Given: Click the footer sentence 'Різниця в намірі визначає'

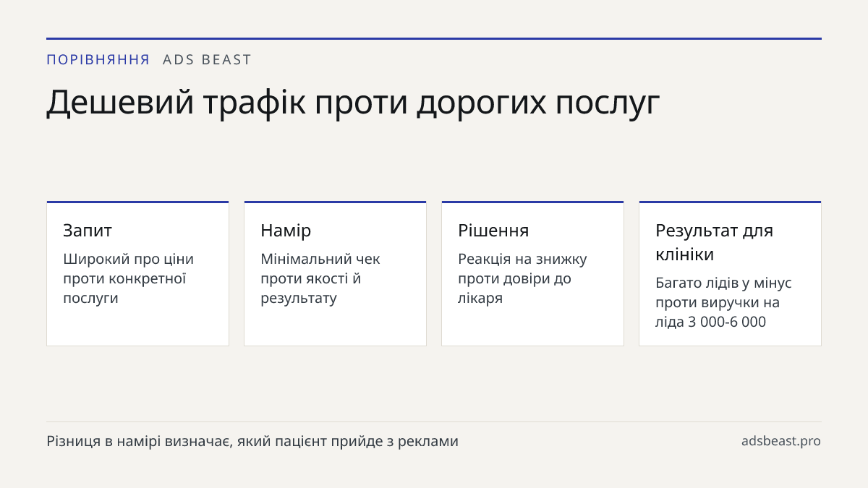Looking at the screenshot, I should coord(138,441).
